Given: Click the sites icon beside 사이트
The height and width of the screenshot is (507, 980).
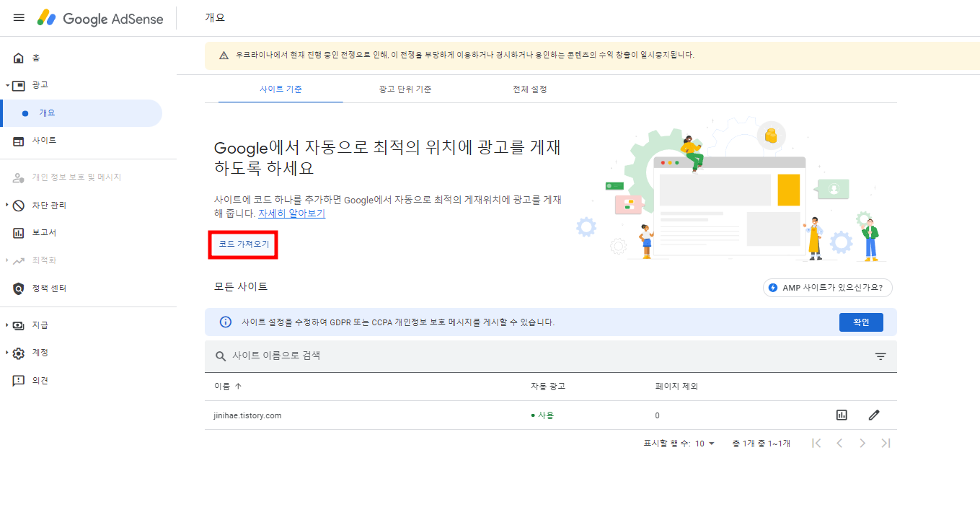Looking at the screenshot, I should pos(19,141).
